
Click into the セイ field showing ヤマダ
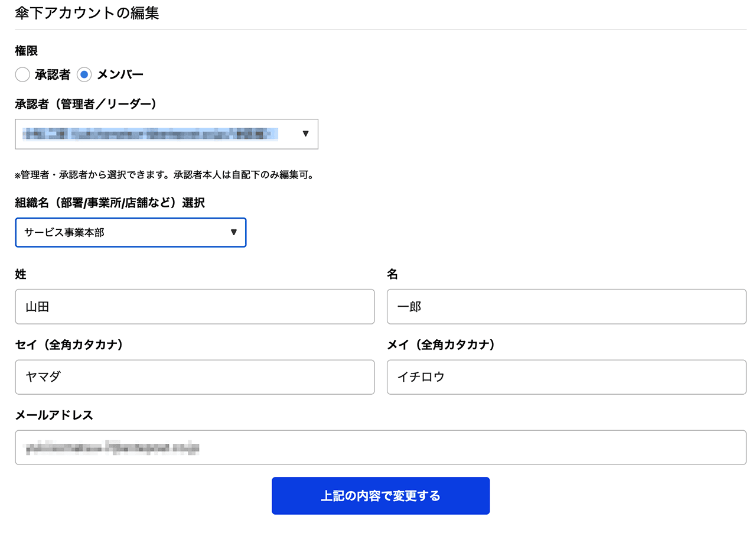point(195,377)
